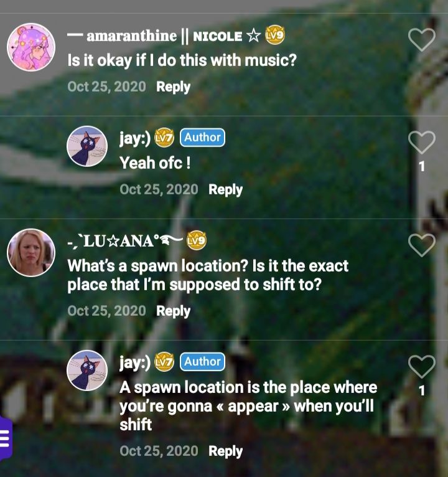Tap jay's cat avatar on spawn location reply
Viewport: 448px width, 477px height.
tap(87, 371)
